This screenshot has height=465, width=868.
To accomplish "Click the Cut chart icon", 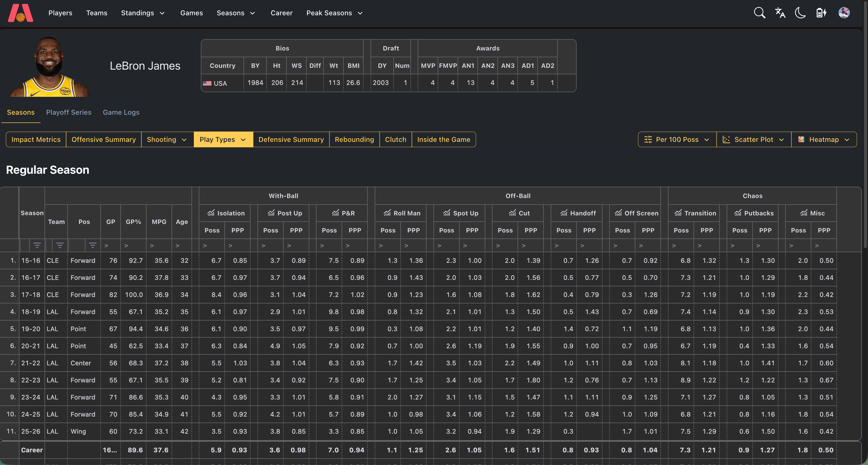I will [x=512, y=213].
